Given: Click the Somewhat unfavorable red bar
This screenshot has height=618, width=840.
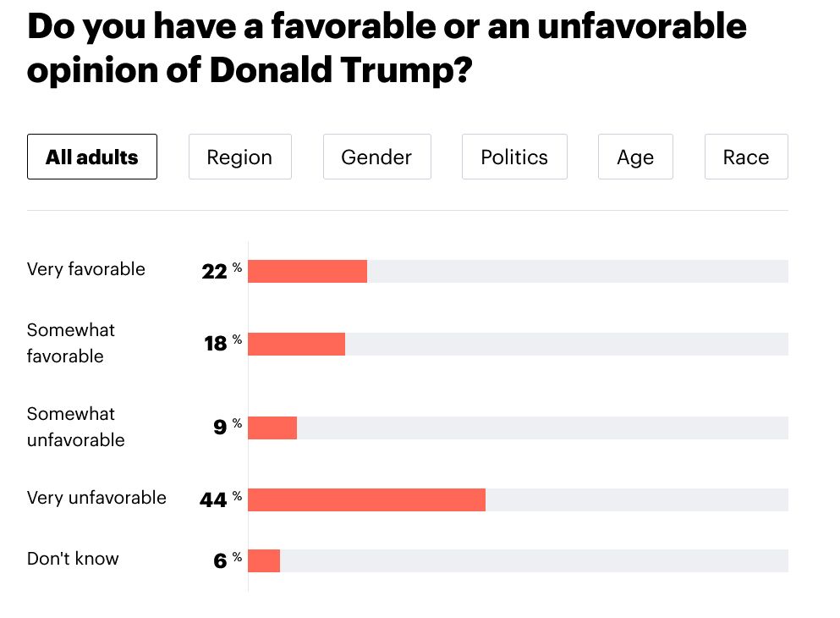Looking at the screenshot, I should pyautogui.click(x=272, y=428).
